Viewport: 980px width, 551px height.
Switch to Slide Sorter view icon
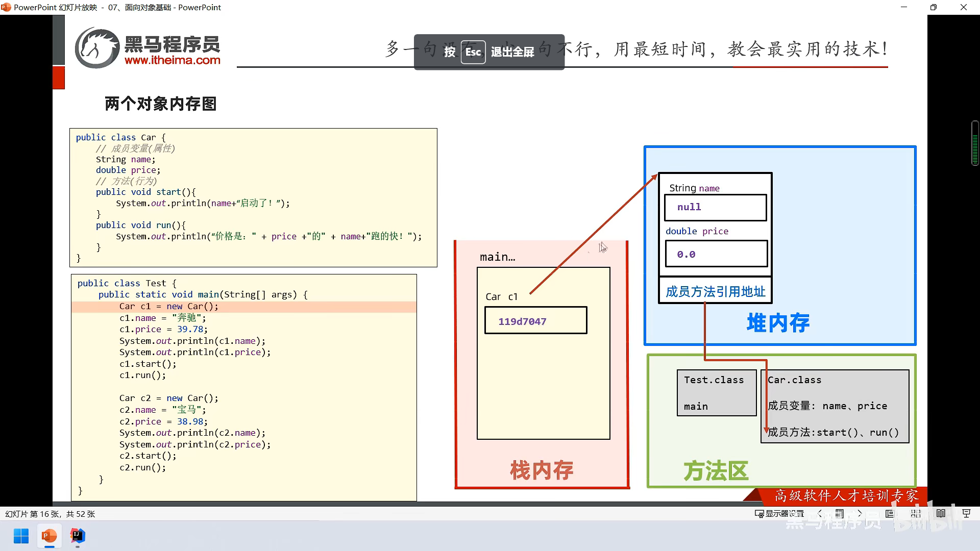[916, 514]
